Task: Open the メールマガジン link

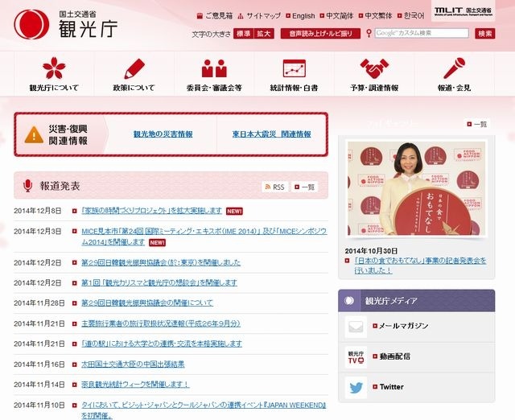Action: [404, 326]
